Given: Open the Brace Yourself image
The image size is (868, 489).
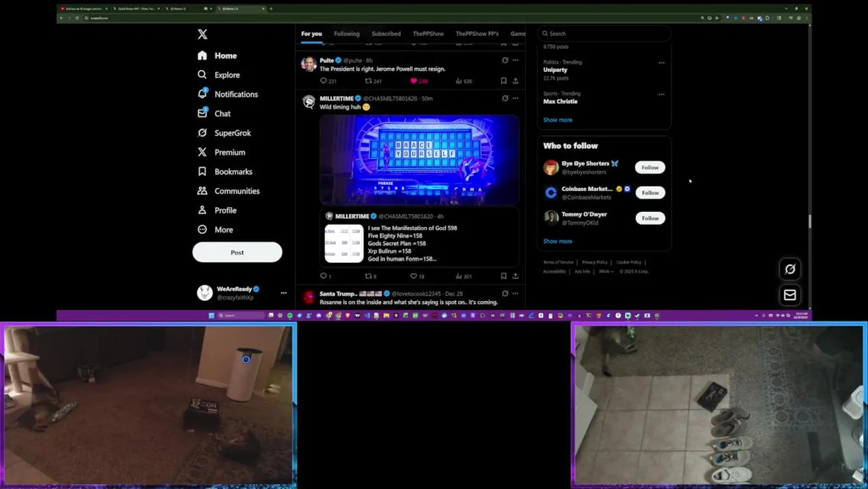Looking at the screenshot, I should pos(419,160).
